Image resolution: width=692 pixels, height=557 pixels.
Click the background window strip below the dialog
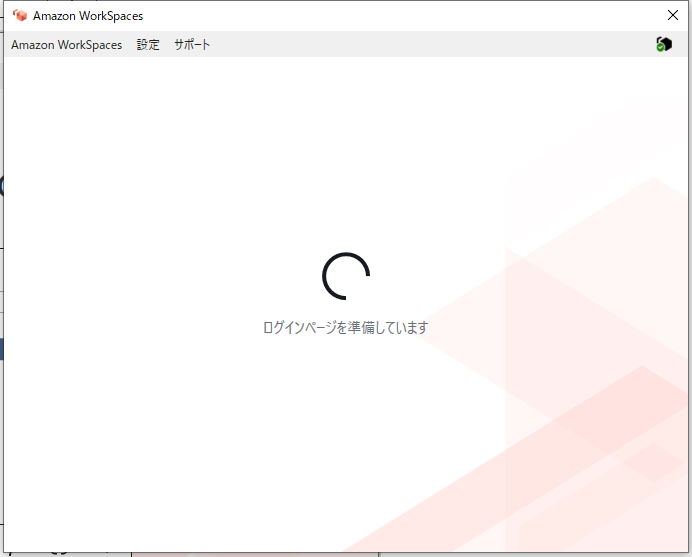[x=250, y=554]
